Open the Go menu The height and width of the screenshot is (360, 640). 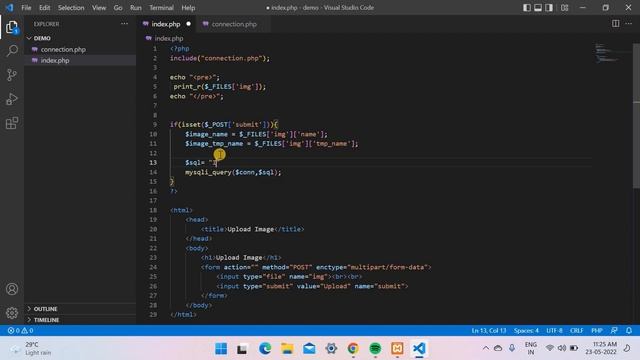click(x=118, y=7)
